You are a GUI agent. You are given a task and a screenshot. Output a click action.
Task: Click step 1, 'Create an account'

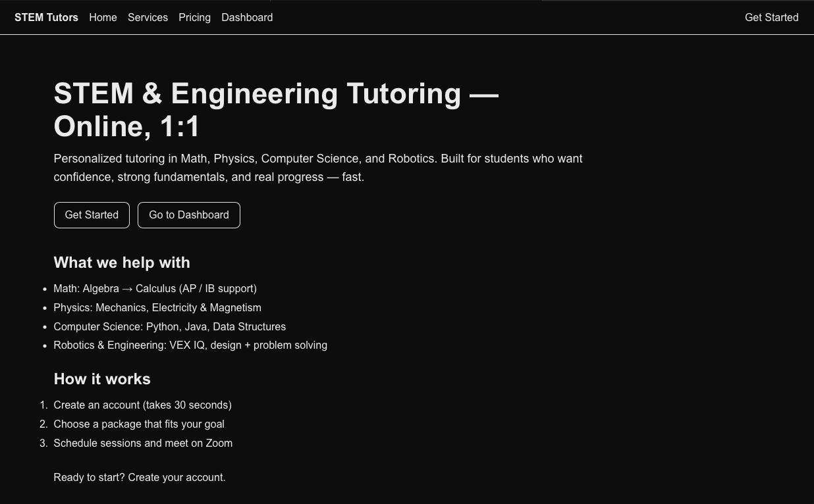point(142,405)
